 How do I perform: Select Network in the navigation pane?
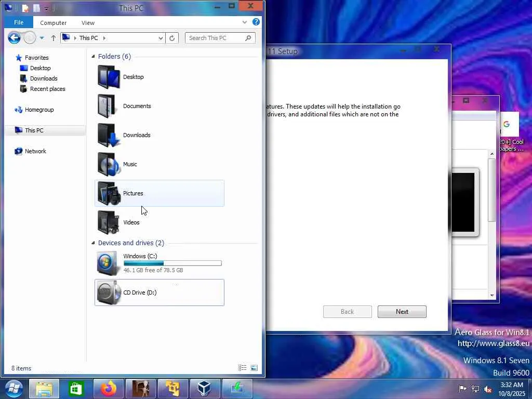(x=35, y=151)
